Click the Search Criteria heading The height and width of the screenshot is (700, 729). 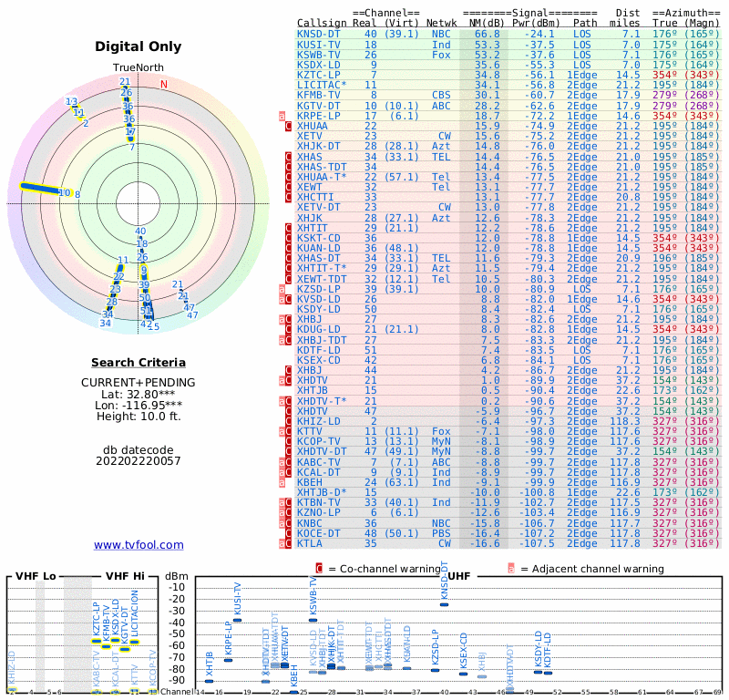139,363
